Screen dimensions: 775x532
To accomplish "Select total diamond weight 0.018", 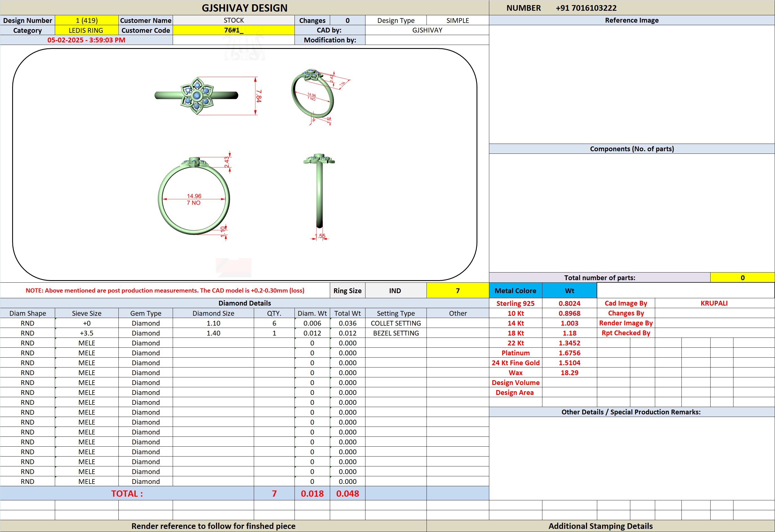I will pos(312,494).
